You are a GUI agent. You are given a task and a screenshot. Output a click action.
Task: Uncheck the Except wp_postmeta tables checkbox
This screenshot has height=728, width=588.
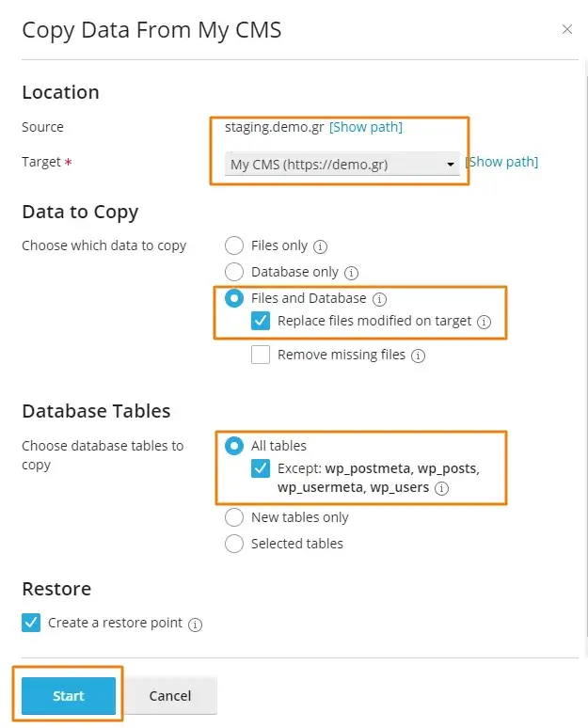pyautogui.click(x=261, y=468)
